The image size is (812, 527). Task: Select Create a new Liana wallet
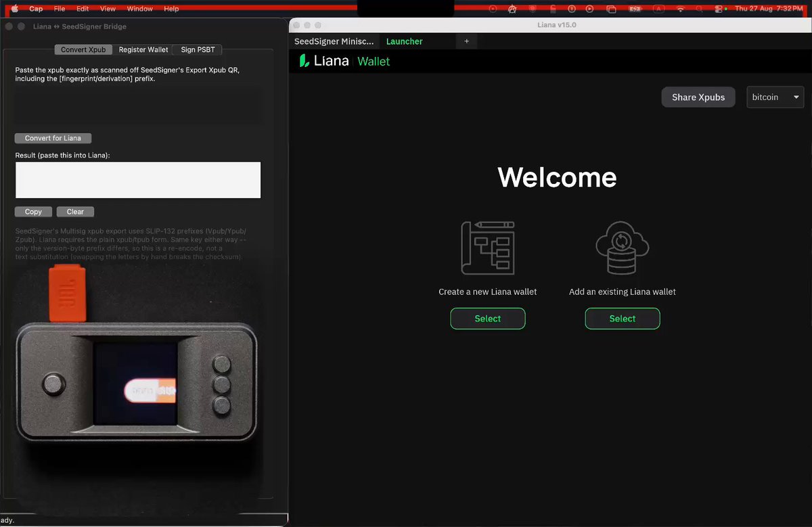(x=488, y=319)
